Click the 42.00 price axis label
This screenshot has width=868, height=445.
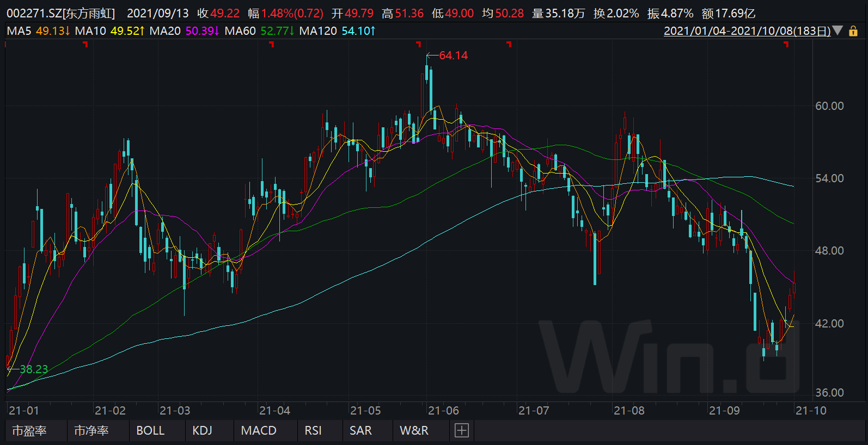pos(829,324)
